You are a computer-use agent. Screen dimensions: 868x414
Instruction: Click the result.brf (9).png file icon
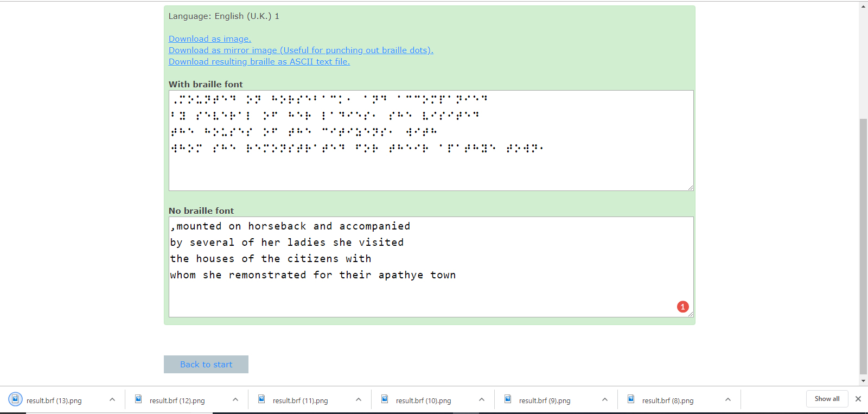[508, 399]
